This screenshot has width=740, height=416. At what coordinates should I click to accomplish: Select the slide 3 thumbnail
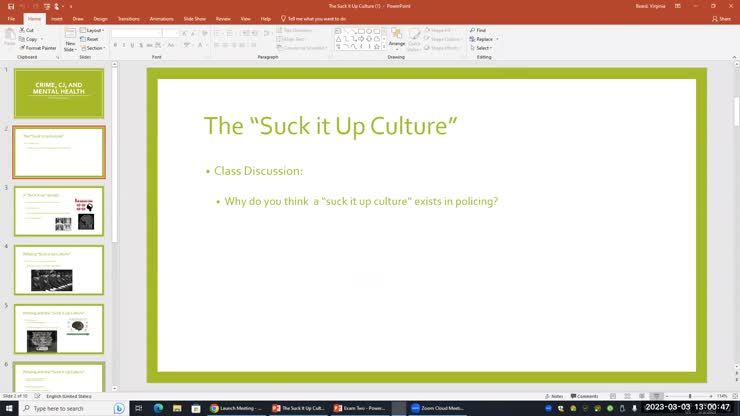click(58, 211)
